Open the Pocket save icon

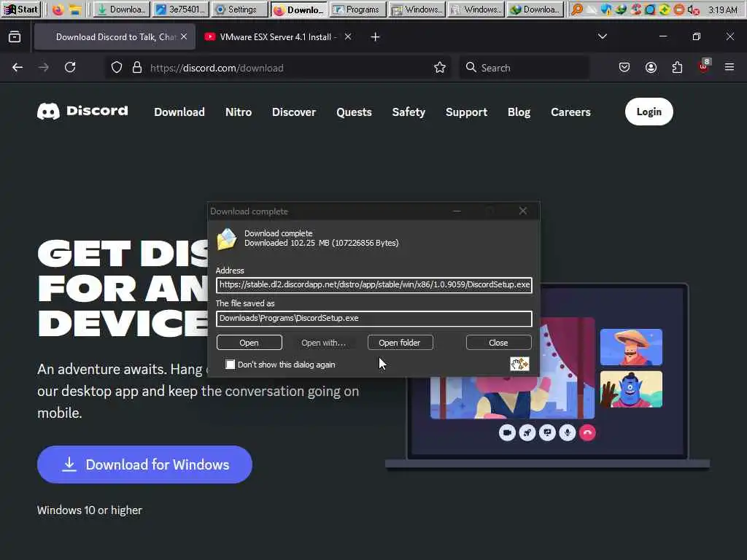[624, 68]
